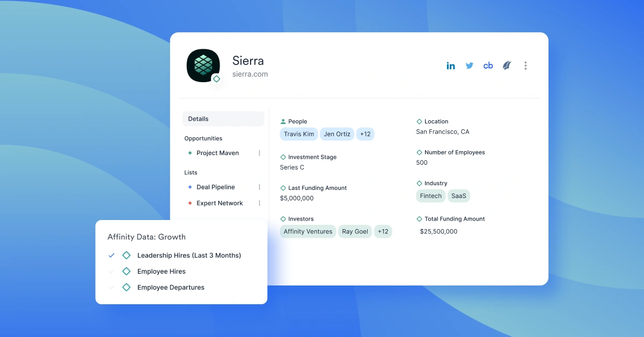Click the Series C value
Image resolution: width=644 pixels, height=337 pixels.
292,167
